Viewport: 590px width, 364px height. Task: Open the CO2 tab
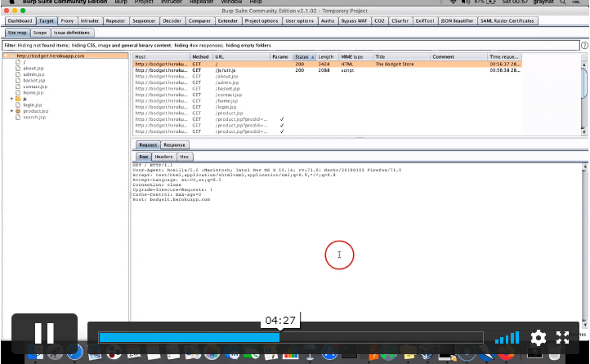pos(379,21)
